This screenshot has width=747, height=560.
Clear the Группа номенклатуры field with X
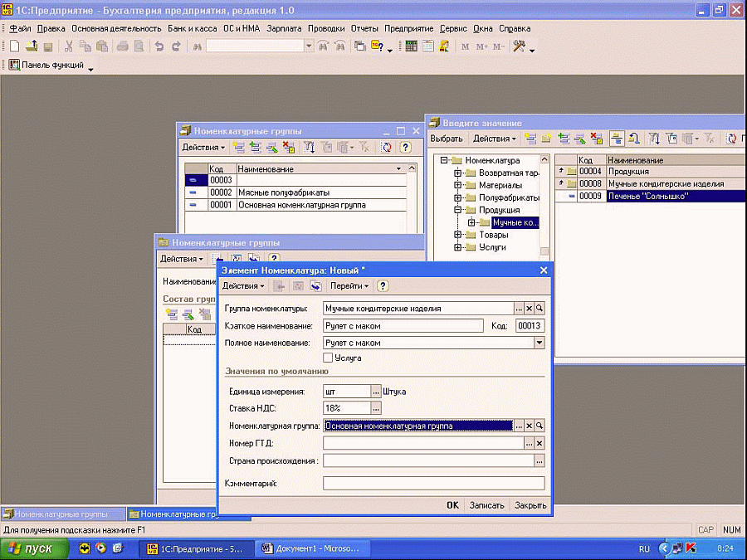click(x=529, y=309)
